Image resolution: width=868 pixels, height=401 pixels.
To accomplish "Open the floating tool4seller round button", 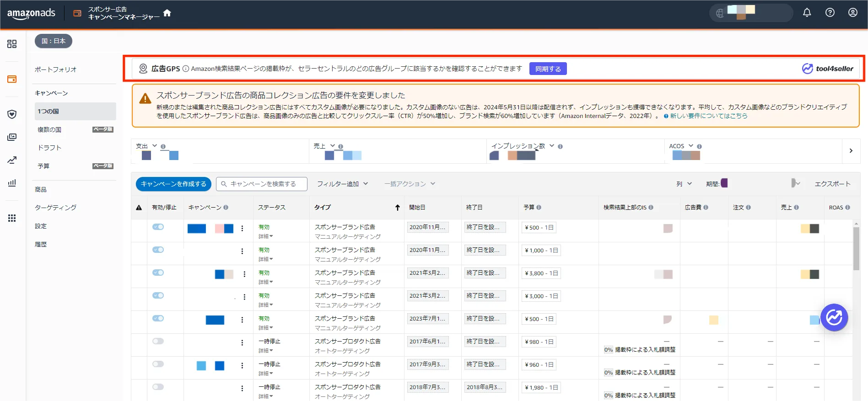I will point(834,317).
